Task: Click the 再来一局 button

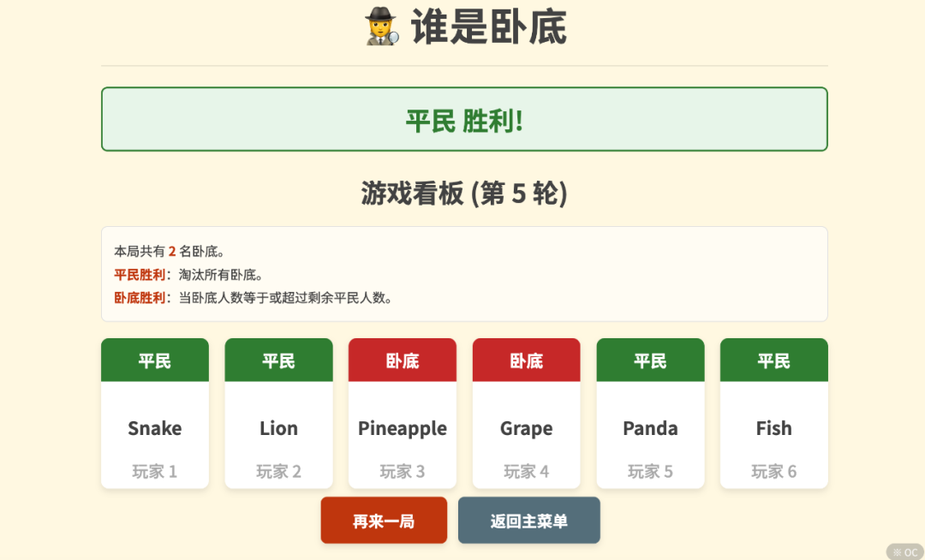Action: pyautogui.click(x=384, y=520)
